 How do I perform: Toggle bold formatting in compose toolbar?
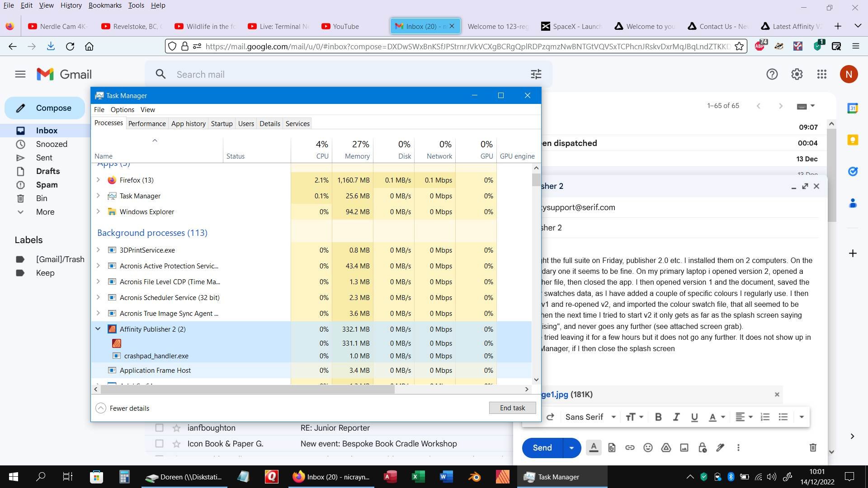[x=658, y=417]
